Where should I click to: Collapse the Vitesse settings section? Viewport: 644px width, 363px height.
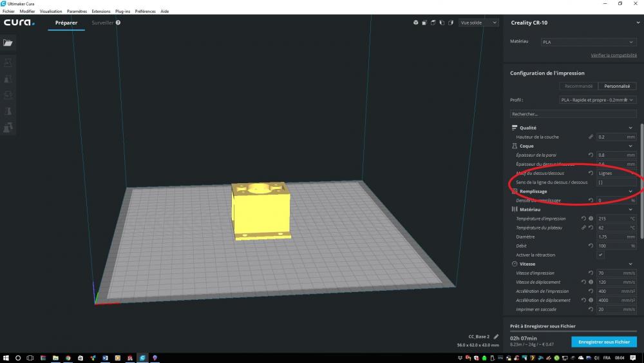pos(630,264)
